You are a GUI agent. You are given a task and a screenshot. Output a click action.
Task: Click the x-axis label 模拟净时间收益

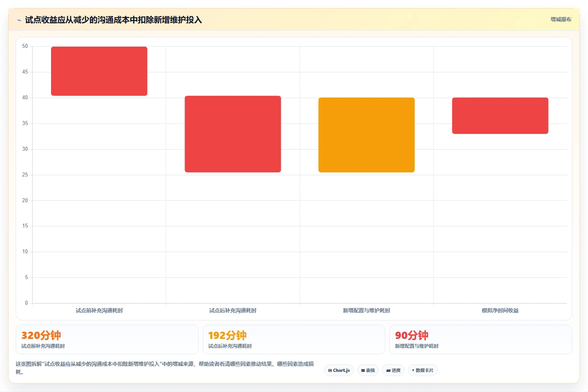pyautogui.click(x=500, y=310)
